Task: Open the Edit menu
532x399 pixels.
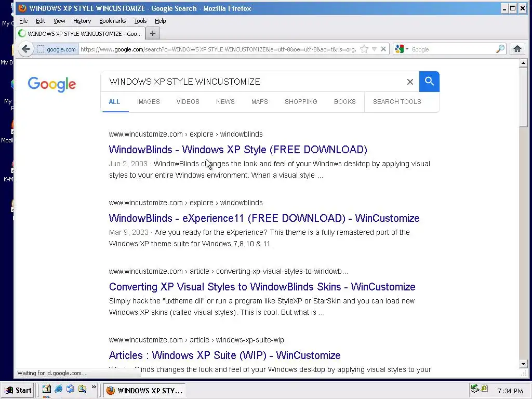Action: [x=41, y=21]
